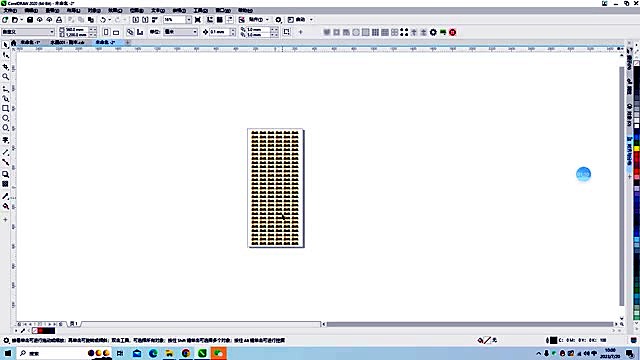The width and height of the screenshot is (640, 360).
Task: Select the Transparency tool in the toolbox
Action: point(5,184)
